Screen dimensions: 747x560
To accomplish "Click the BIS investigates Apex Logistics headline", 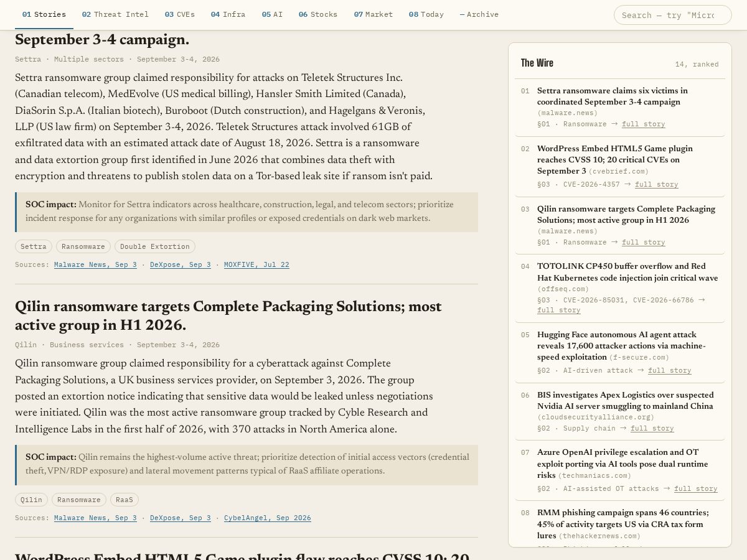I will [x=626, y=400].
